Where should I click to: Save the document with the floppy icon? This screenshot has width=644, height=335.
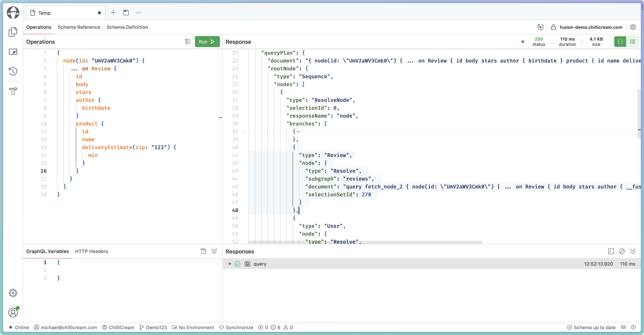point(126,13)
